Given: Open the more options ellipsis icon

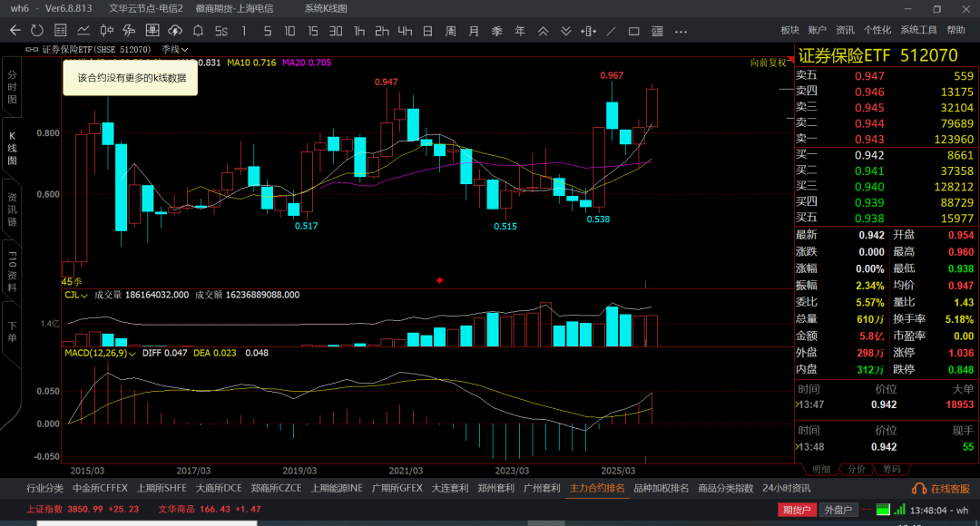Looking at the screenshot, I should tap(681, 31).
